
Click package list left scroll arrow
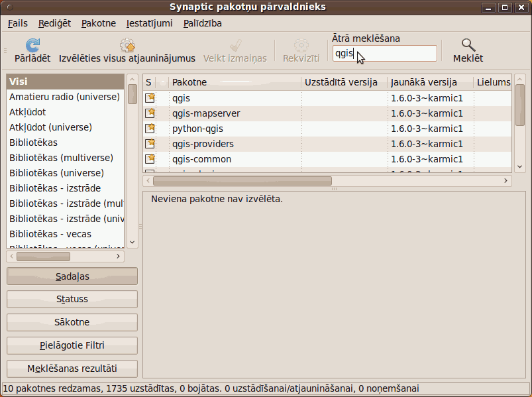(x=148, y=180)
